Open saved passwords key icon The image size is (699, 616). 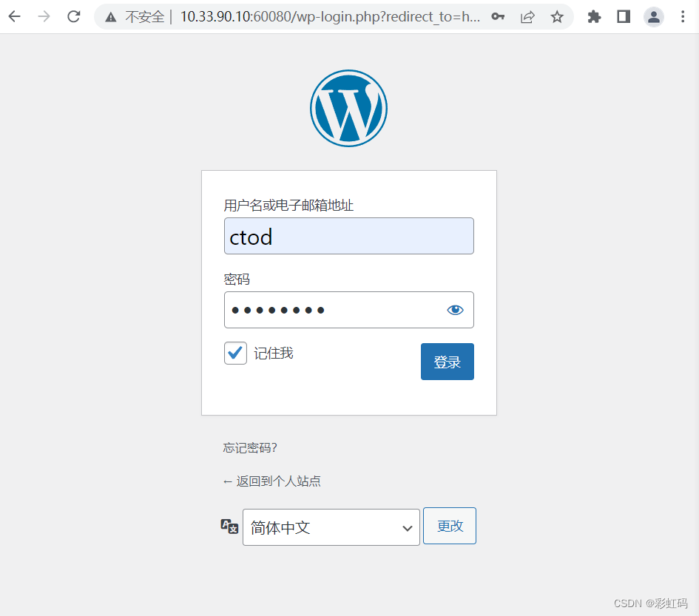point(498,17)
